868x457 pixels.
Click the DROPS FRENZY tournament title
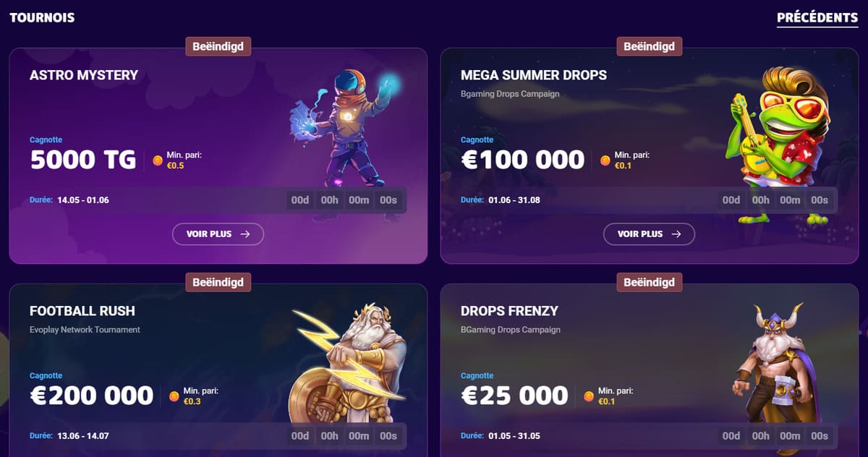tap(510, 311)
